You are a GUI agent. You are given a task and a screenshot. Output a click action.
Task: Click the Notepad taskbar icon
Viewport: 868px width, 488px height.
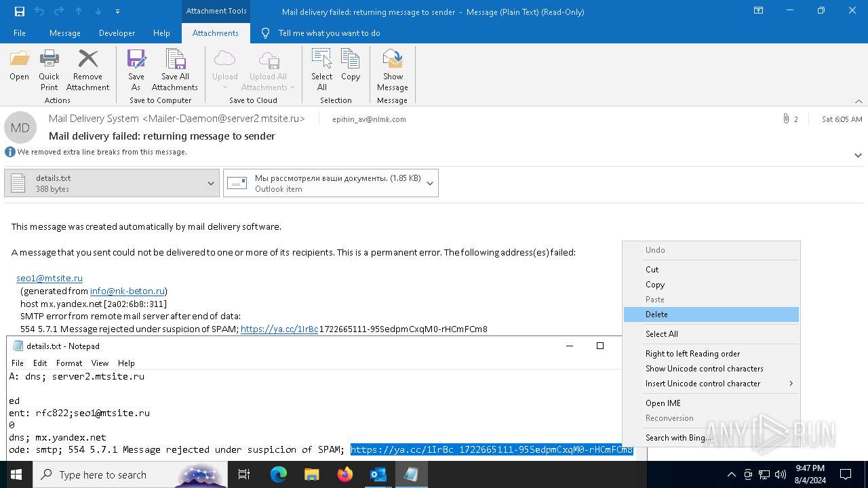point(411,474)
